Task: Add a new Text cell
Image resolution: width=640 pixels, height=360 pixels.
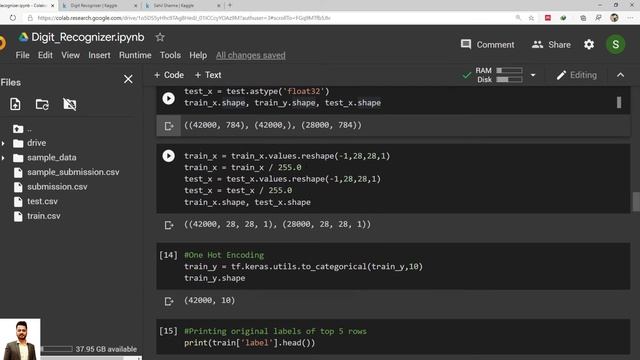Action: (208, 75)
